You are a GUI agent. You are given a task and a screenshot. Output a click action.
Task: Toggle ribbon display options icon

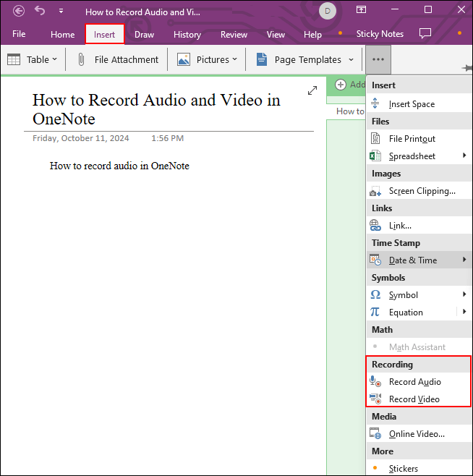tap(361, 9)
